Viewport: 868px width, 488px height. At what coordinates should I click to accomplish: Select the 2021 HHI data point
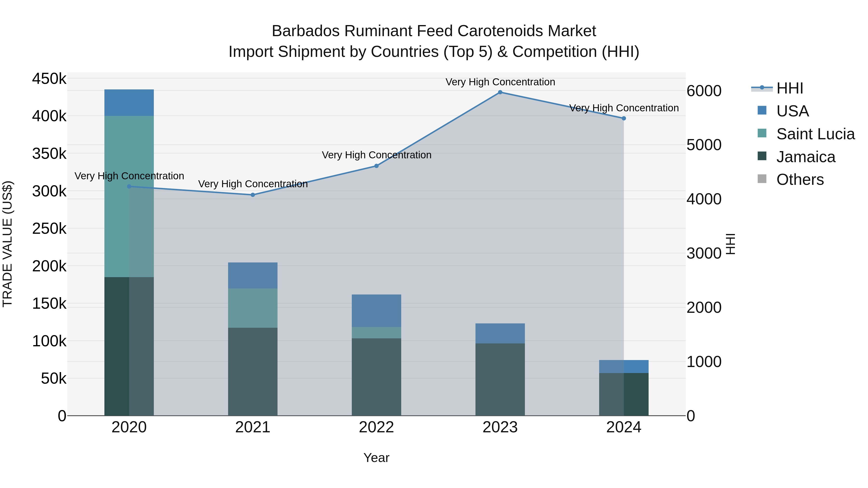[253, 195]
